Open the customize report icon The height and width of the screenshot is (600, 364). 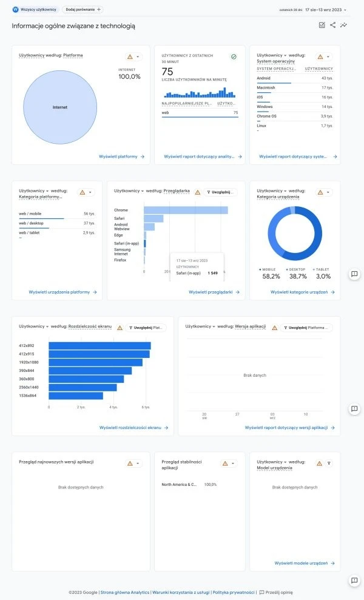322,25
